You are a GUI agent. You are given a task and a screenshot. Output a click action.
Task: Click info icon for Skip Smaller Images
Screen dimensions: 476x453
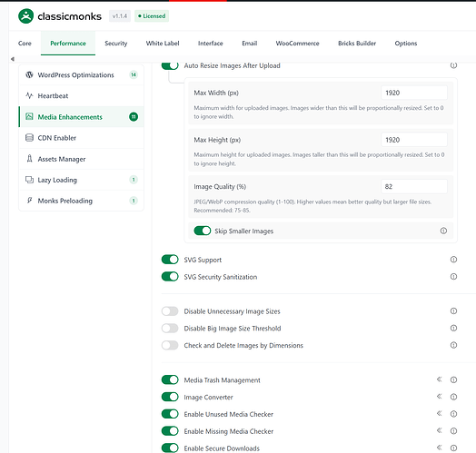443,231
